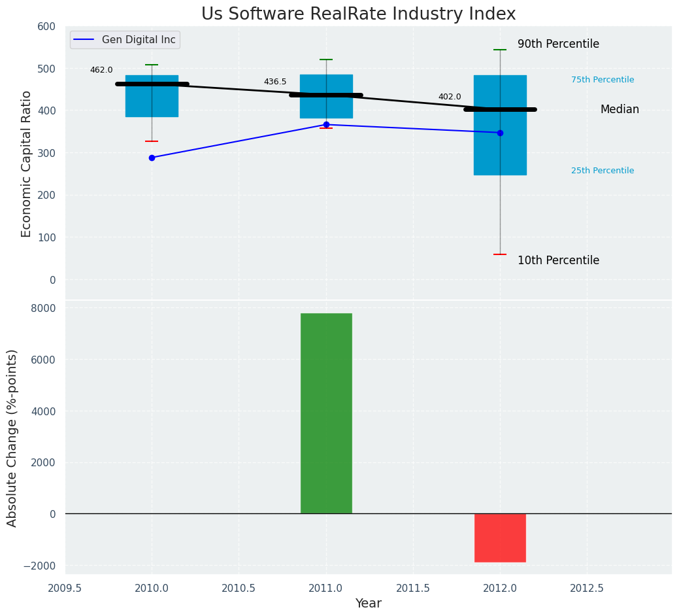The height and width of the screenshot is (616, 679).
Task: Click the 436.5 median value label
Action: pos(275,82)
